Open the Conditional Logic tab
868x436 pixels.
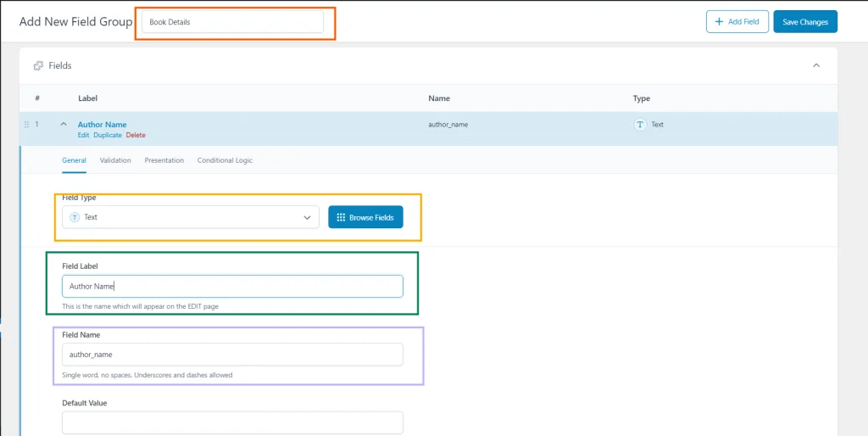point(225,160)
